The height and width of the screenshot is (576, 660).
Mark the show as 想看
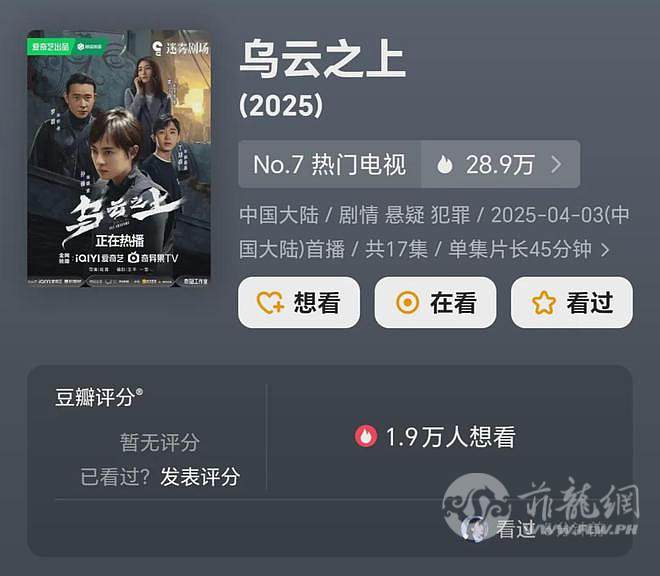click(x=299, y=302)
